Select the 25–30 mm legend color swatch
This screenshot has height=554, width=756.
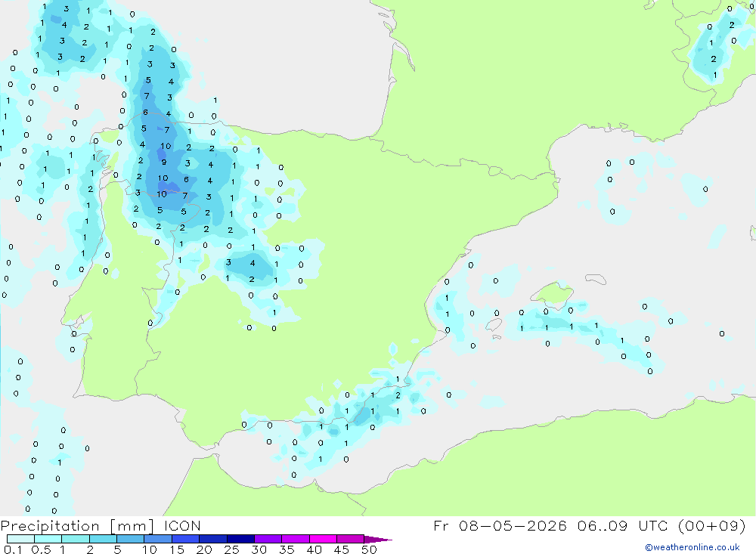[x=240, y=539]
